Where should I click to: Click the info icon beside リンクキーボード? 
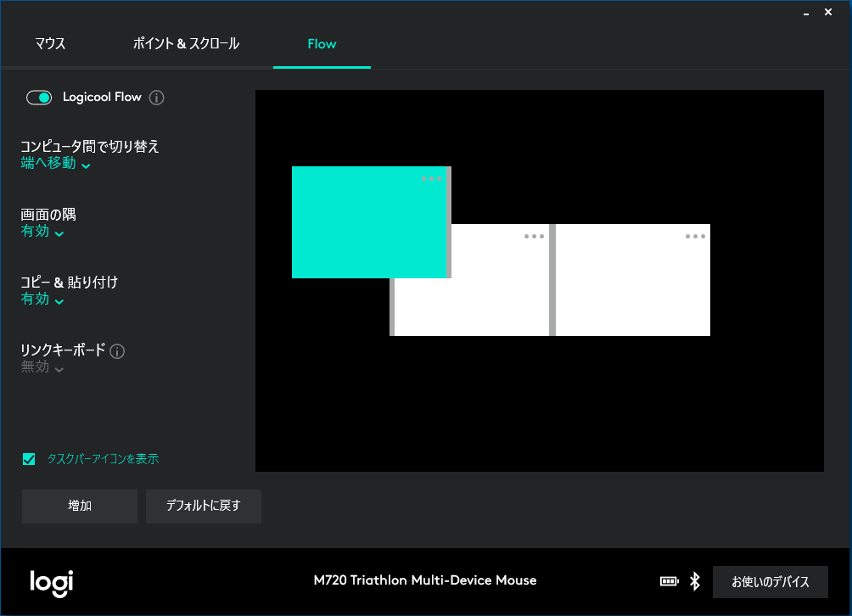point(118,351)
